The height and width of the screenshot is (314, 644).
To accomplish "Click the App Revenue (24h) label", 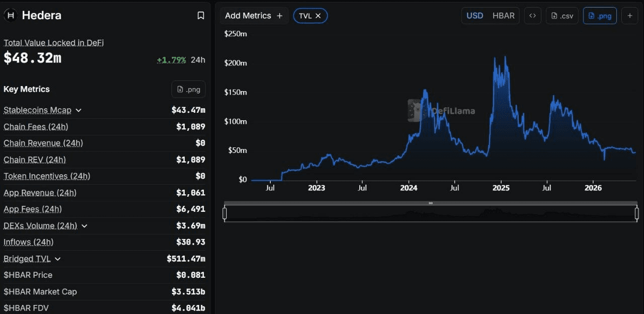I will tap(40, 193).
